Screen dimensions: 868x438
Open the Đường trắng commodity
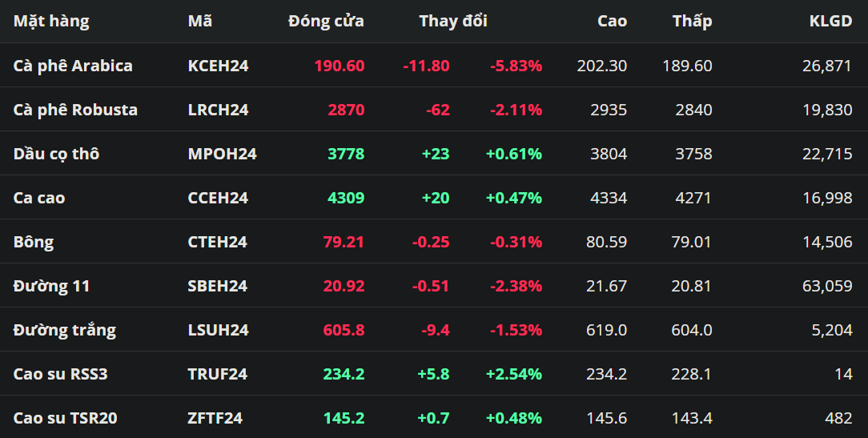point(64,330)
